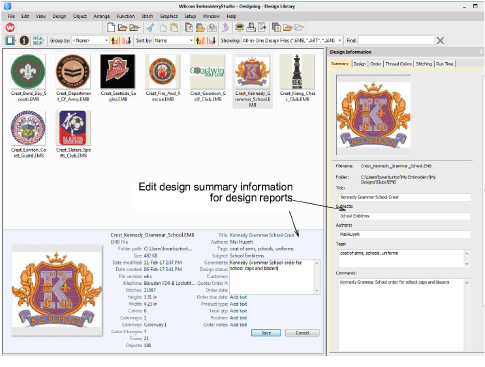The image size is (485, 367).
Task: Open the Help menu
Action: (x=231, y=16)
